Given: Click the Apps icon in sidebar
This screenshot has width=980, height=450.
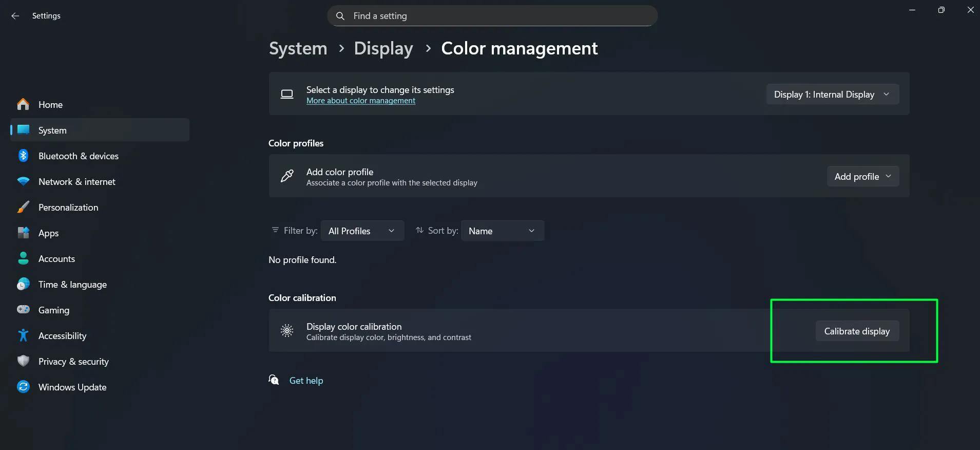Looking at the screenshot, I should click(x=23, y=233).
